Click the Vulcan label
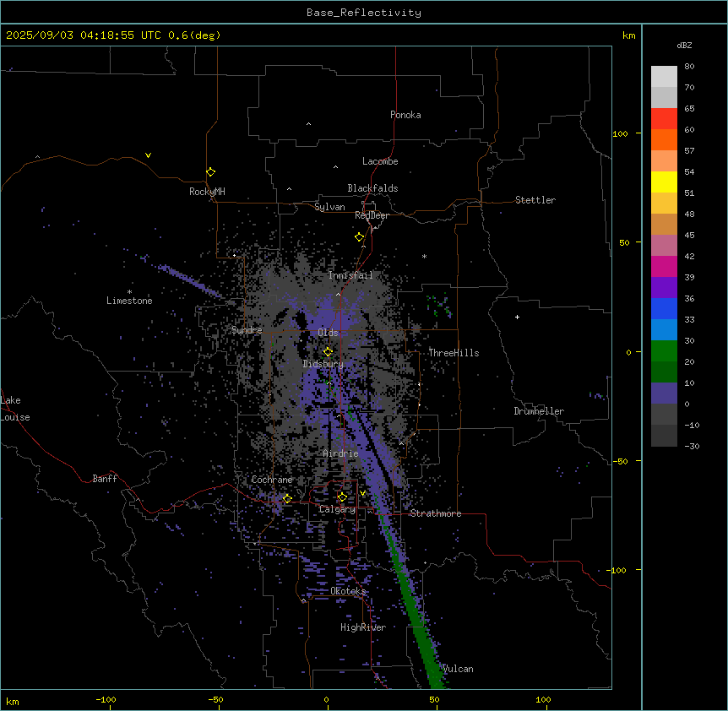This screenshot has width=728, height=711. click(458, 669)
